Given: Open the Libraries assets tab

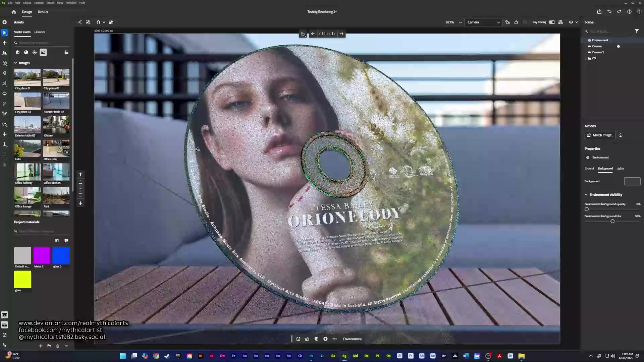Looking at the screenshot, I should coord(40,32).
